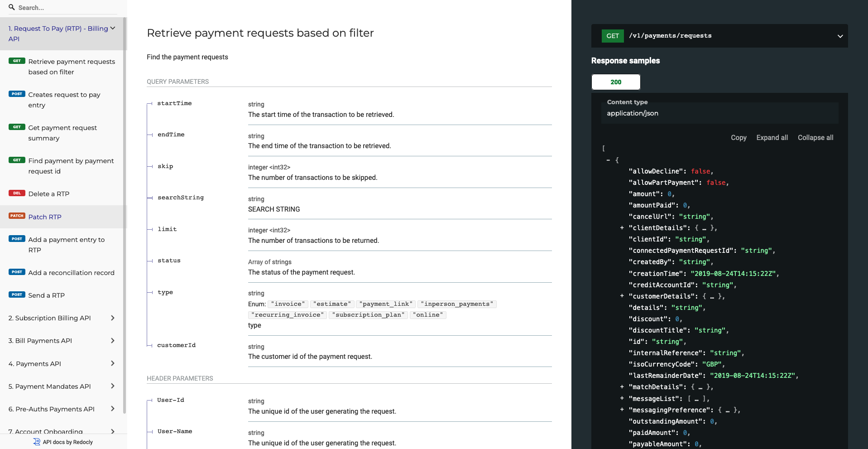Click the Response samples heading

(625, 61)
